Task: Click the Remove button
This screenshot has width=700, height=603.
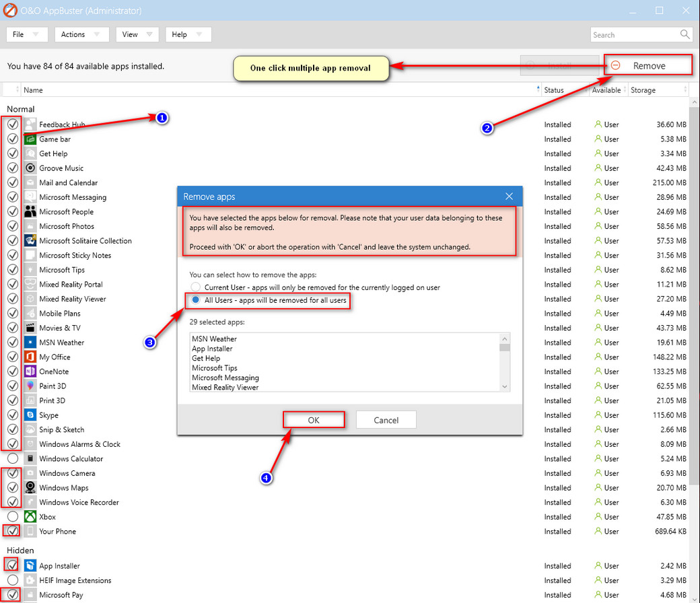Action: [x=648, y=65]
